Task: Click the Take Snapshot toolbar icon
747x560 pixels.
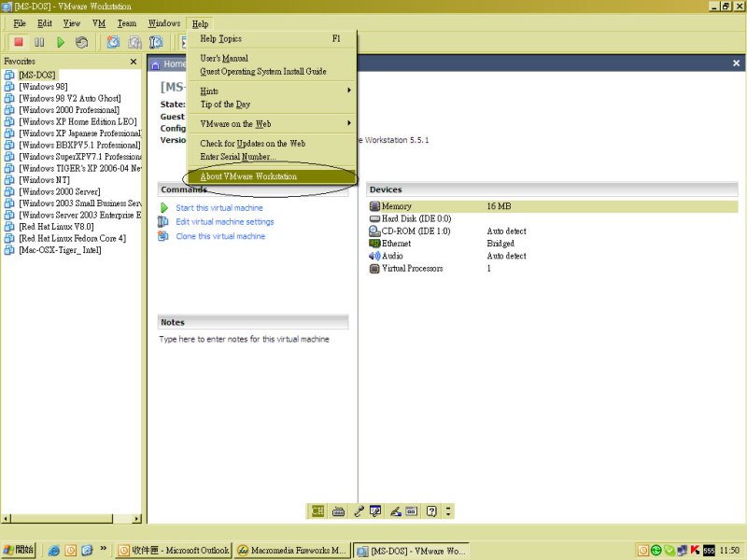Action: pyautogui.click(x=113, y=42)
